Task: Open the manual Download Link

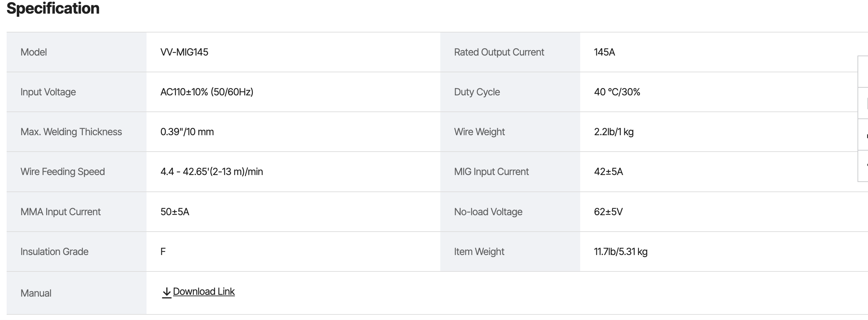Action: [204, 292]
